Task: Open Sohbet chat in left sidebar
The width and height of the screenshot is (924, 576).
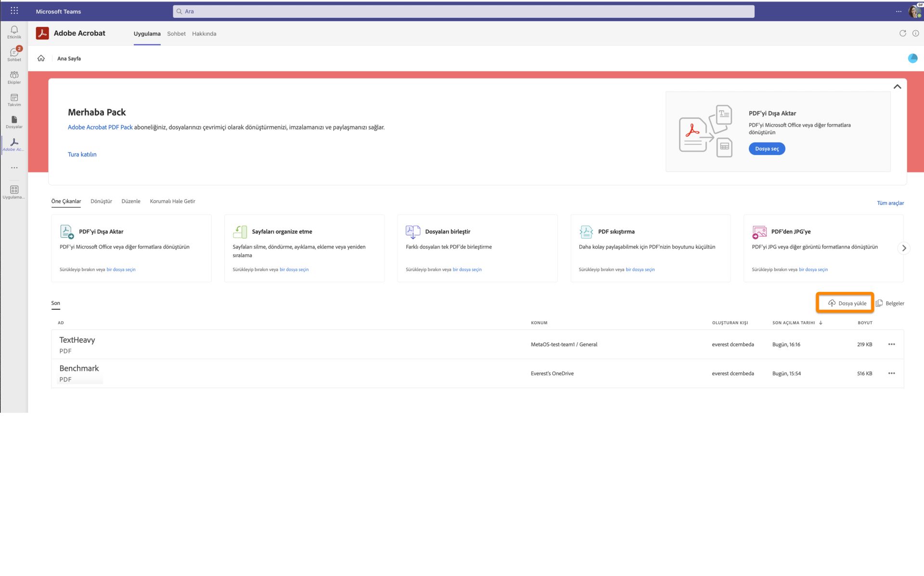Action: pyautogui.click(x=14, y=54)
